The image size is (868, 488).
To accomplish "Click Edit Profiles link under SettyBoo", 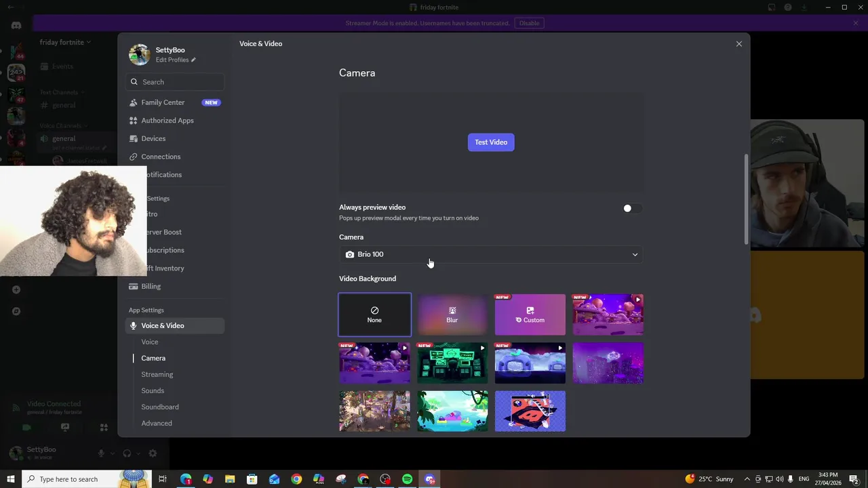I will [x=175, y=60].
